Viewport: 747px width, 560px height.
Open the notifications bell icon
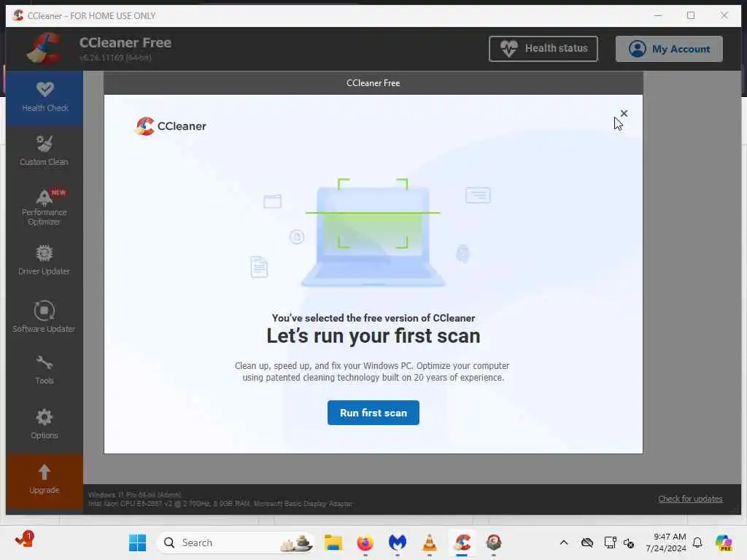point(697,542)
